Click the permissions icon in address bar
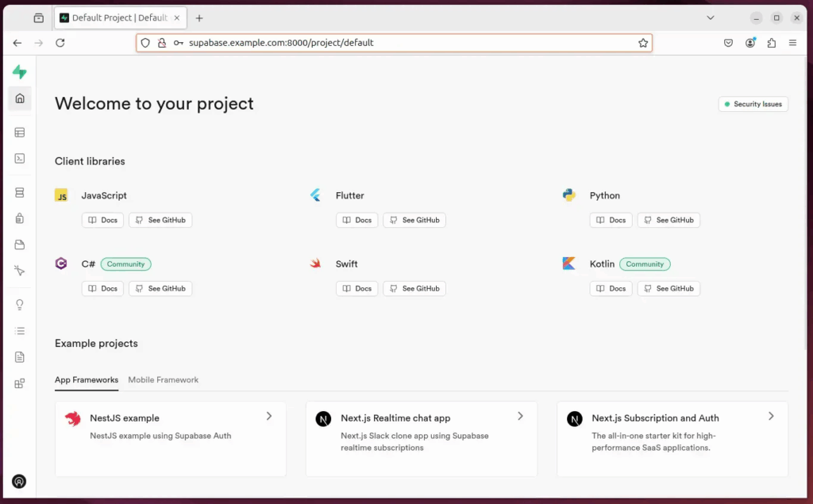Viewport: 813px width, 504px height. 162,43
